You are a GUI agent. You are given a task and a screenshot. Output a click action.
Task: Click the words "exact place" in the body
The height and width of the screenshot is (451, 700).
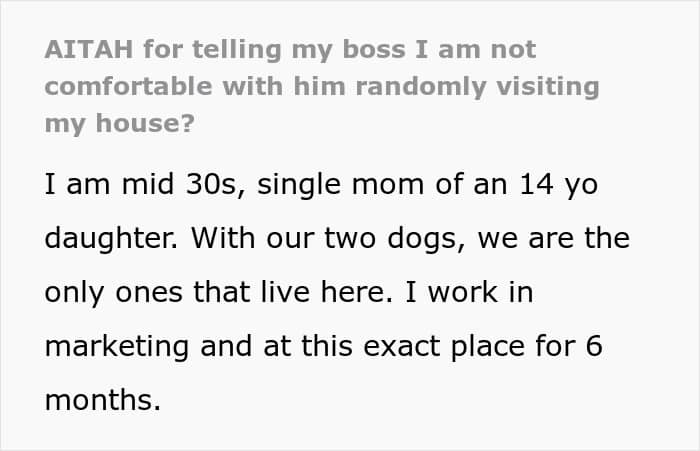tap(444, 347)
